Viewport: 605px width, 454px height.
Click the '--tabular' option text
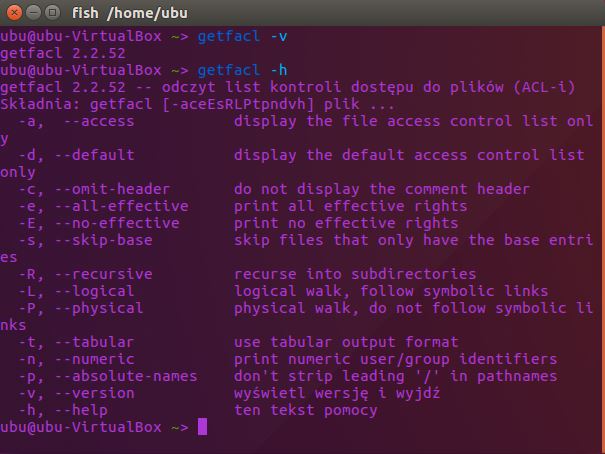coord(100,342)
